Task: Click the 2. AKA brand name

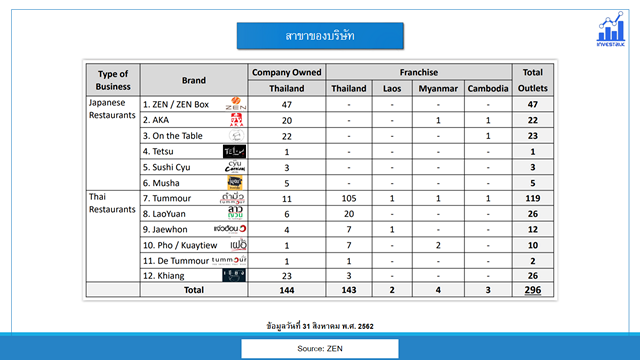Action: 156,120
